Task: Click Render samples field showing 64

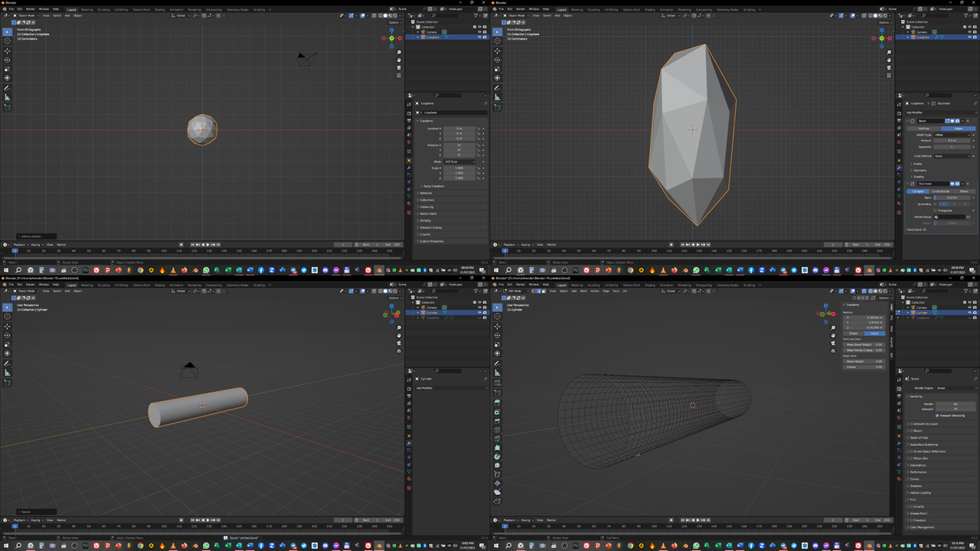Action: point(955,404)
